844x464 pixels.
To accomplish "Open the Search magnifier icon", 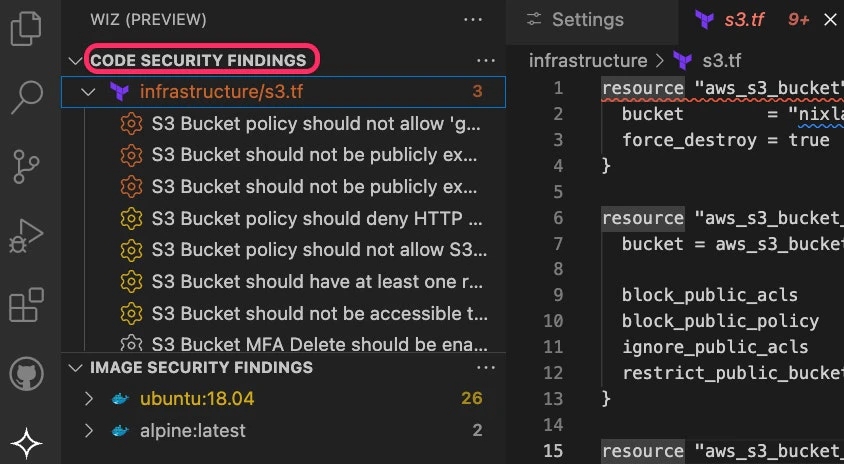I will pyautogui.click(x=26, y=97).
